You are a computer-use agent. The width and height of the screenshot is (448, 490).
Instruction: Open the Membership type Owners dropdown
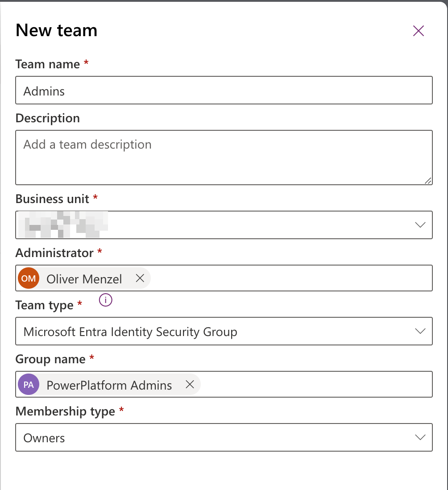pyautogui.click(x=420, y=437)
